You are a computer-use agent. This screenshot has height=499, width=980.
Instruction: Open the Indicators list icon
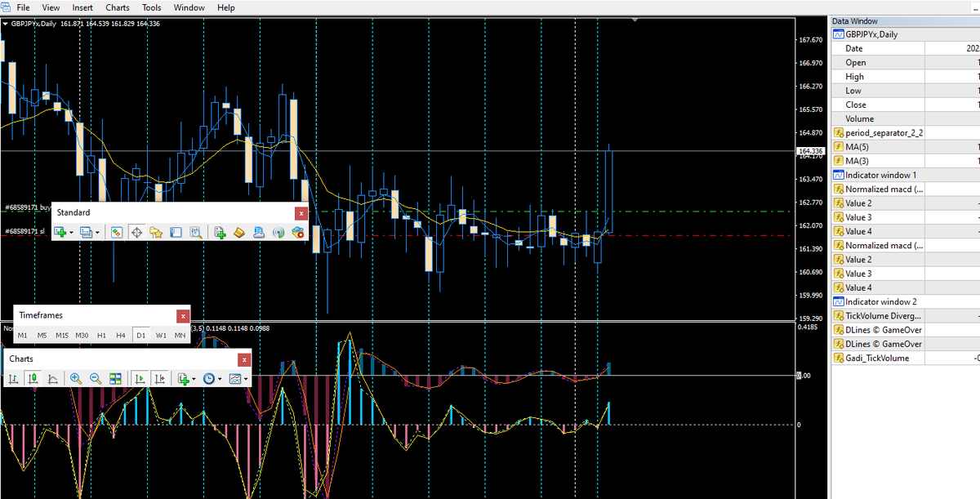184,379
